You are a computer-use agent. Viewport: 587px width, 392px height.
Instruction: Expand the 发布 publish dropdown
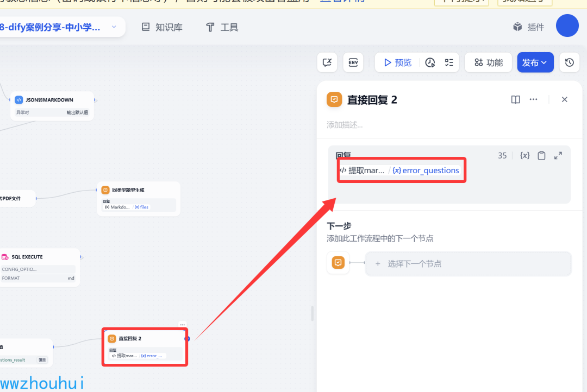click(x=535, y=62)
